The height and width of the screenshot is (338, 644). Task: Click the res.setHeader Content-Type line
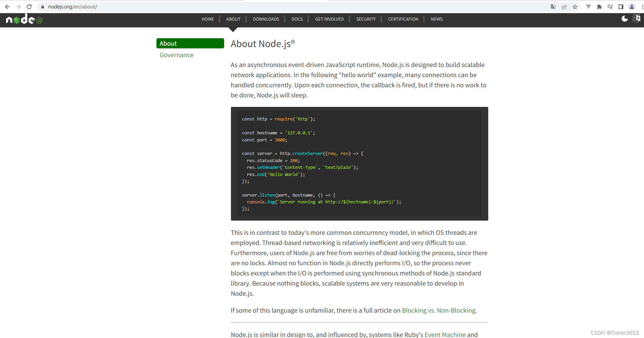pos(302,167)
